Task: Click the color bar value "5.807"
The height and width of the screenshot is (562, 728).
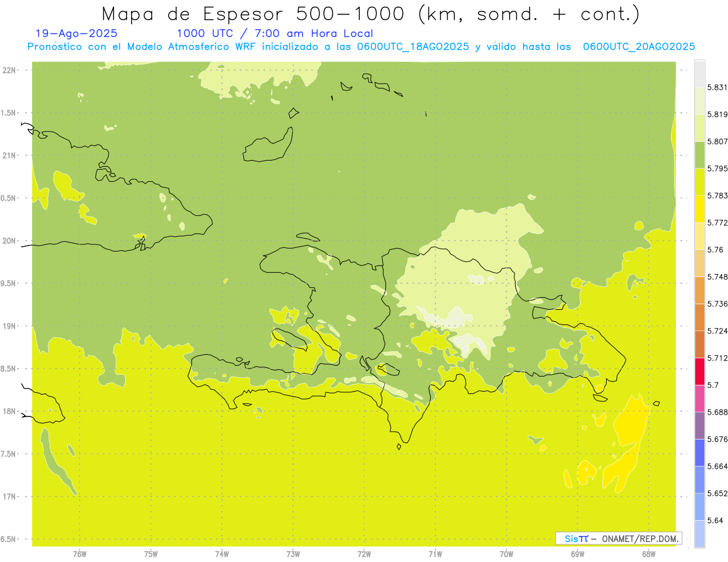Action: pos(718,141)
